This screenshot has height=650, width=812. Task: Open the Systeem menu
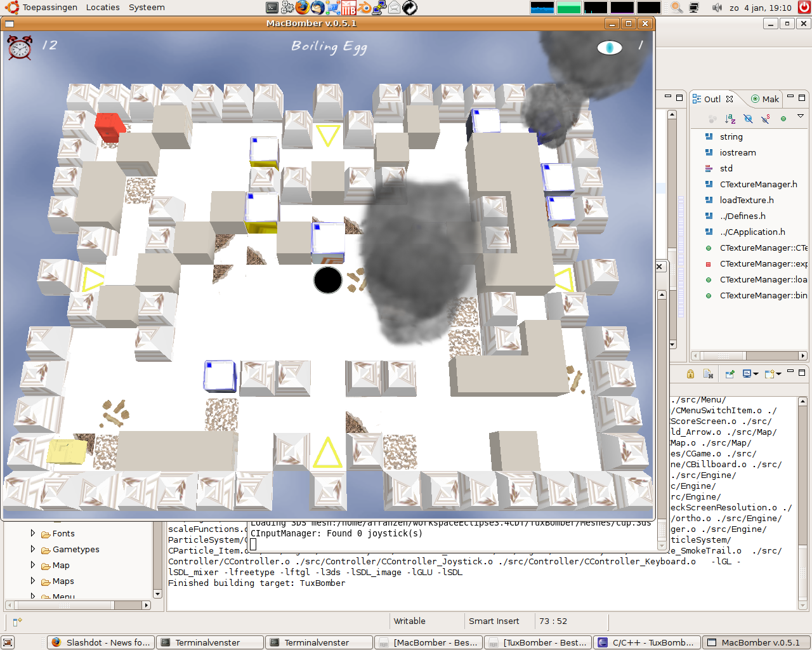(147, 8)
